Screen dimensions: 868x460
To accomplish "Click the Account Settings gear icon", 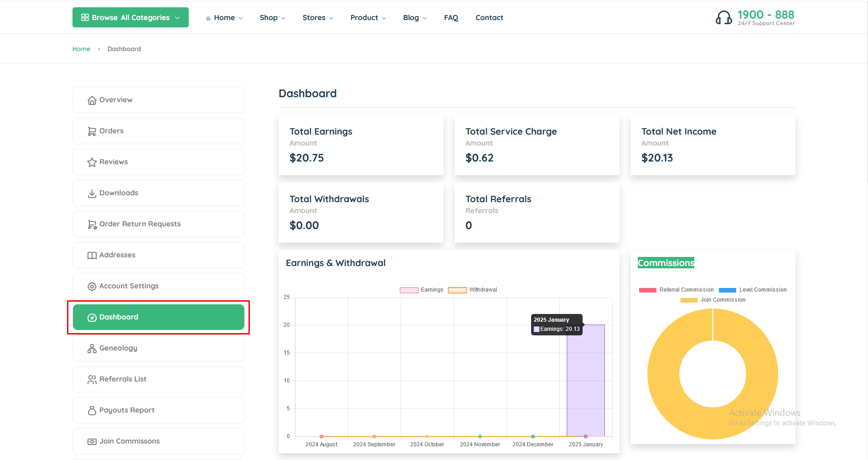I will (x=92, y=286).
